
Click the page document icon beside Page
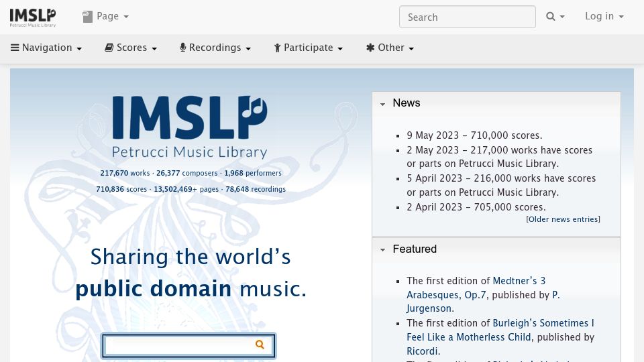(87, 16)
